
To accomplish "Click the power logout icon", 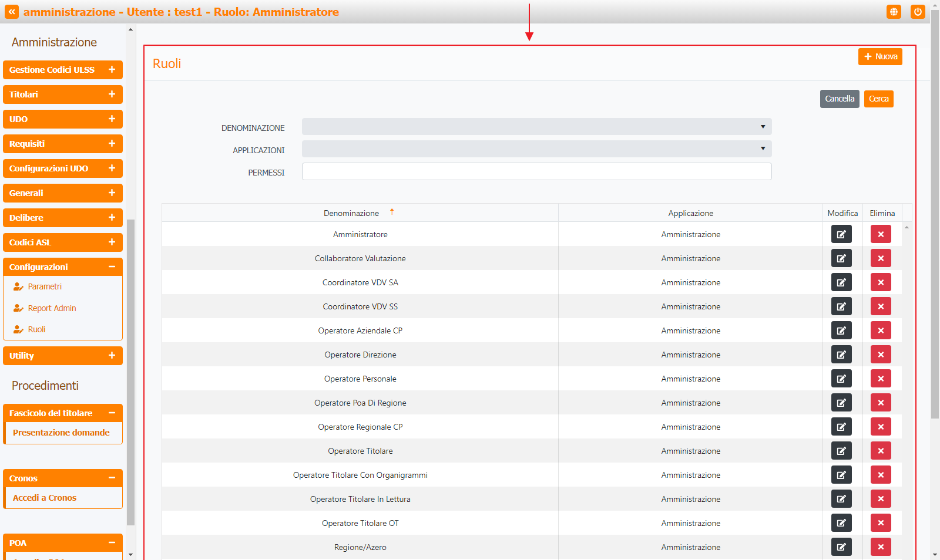I will (918, 12).
